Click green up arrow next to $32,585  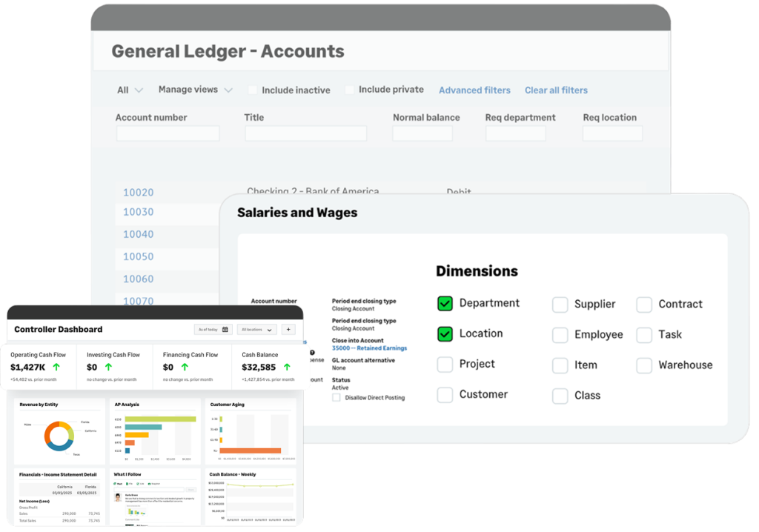point(287,367)
